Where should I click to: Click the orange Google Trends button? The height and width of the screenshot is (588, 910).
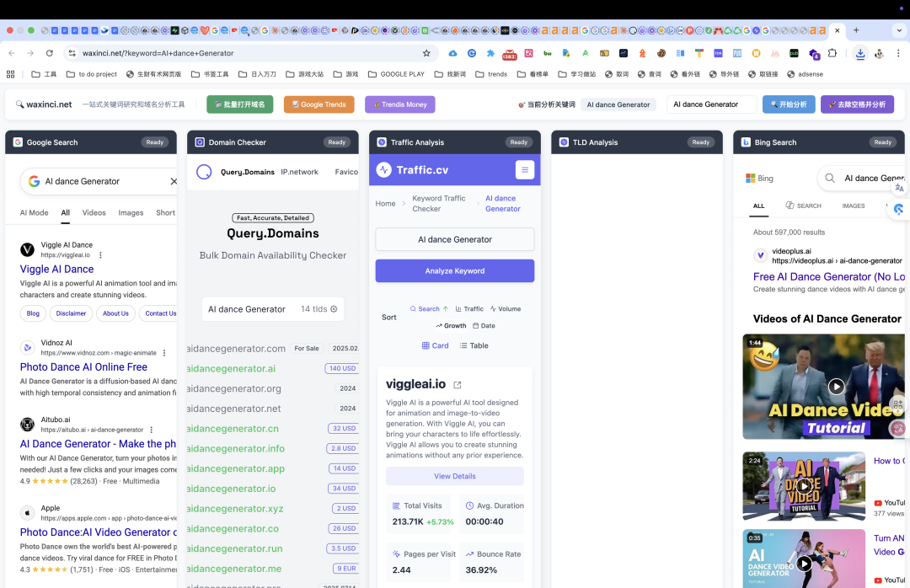[x=318, y=104]
